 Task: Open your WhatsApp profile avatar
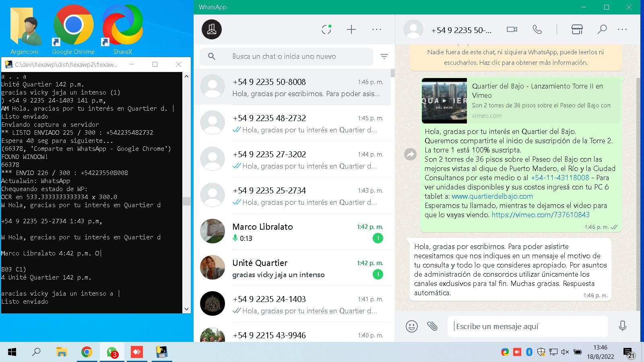[212, 29]
